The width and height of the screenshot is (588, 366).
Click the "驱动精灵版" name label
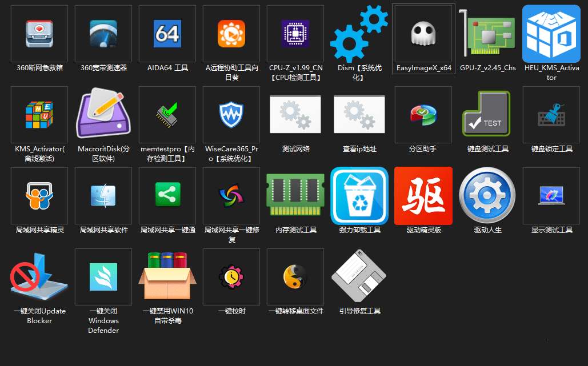point(424,230)
